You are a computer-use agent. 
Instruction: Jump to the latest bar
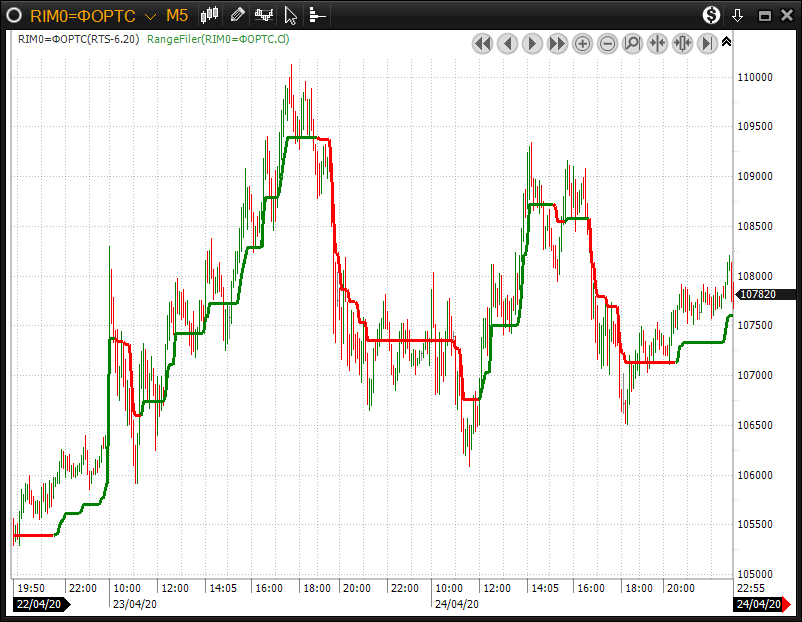(708, 43)
